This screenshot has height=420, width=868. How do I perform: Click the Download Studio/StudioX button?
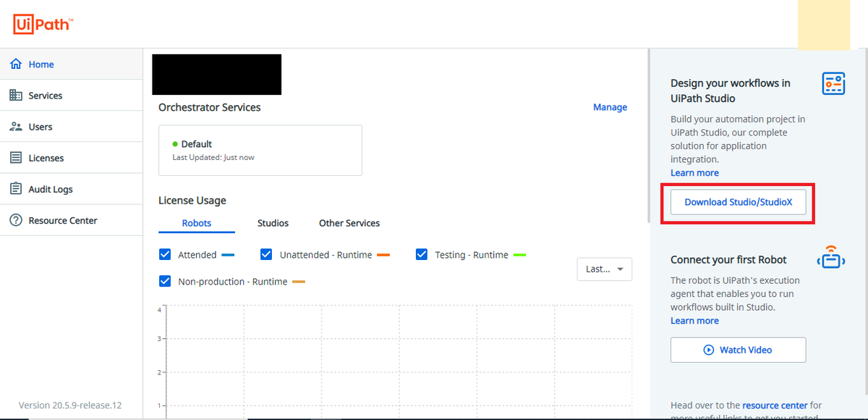738,202
